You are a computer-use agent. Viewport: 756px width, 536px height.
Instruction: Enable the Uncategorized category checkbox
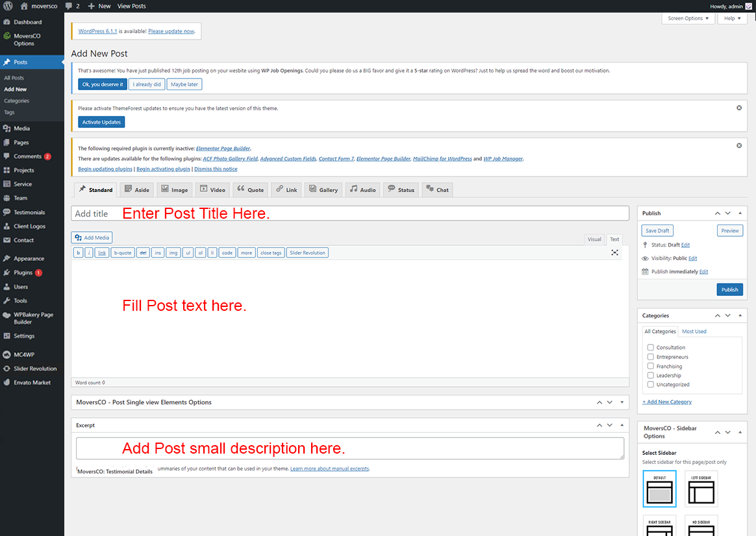coord(650,385)
